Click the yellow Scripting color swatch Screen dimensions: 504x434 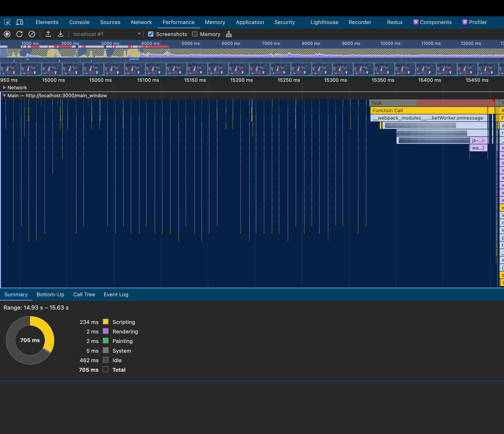(106, 322)
